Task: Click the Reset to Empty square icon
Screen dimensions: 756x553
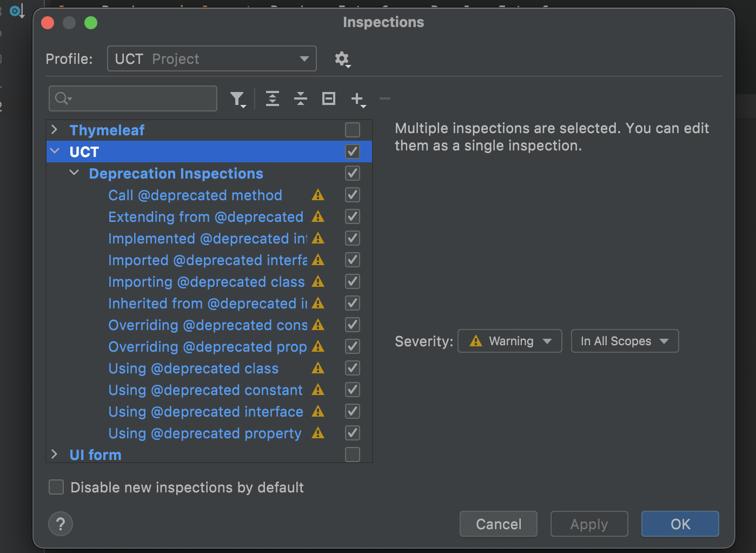Action: pos(329,98)
